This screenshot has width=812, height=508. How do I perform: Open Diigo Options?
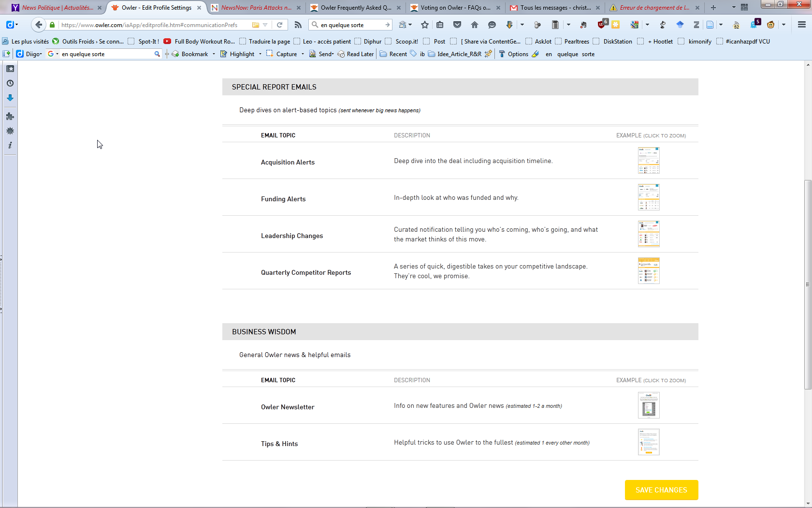(513, 54)
